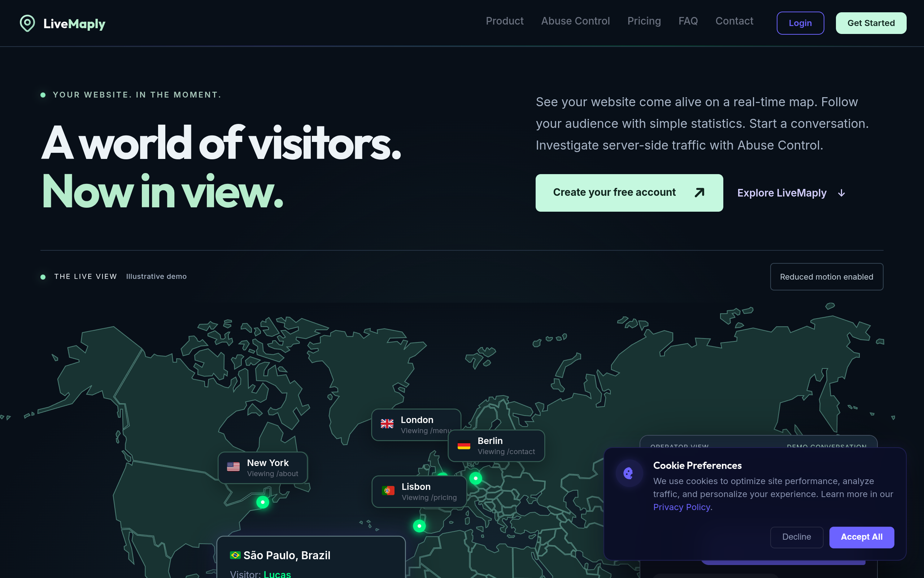Click the Explore LiveMaply link
Viewport: 924px width, 578px height.
coord(791,193)
